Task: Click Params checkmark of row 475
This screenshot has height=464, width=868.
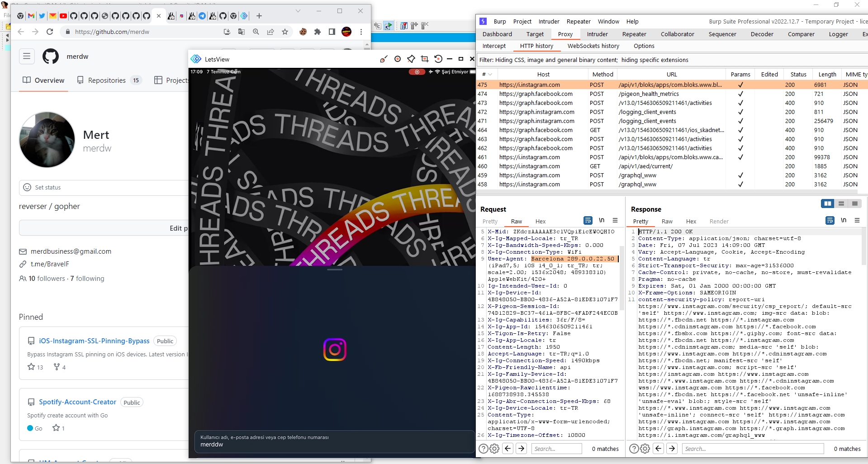Action: pyautogui.click(x=740, y=85)
